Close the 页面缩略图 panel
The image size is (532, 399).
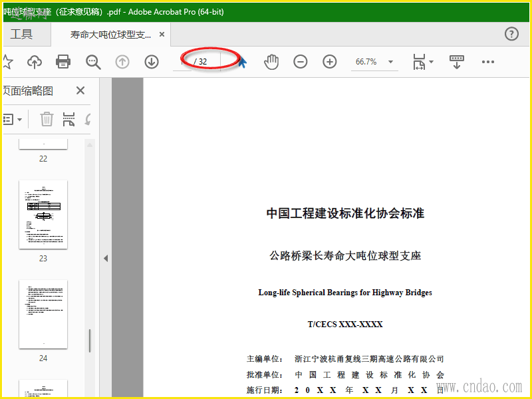[x=80, y=90]
